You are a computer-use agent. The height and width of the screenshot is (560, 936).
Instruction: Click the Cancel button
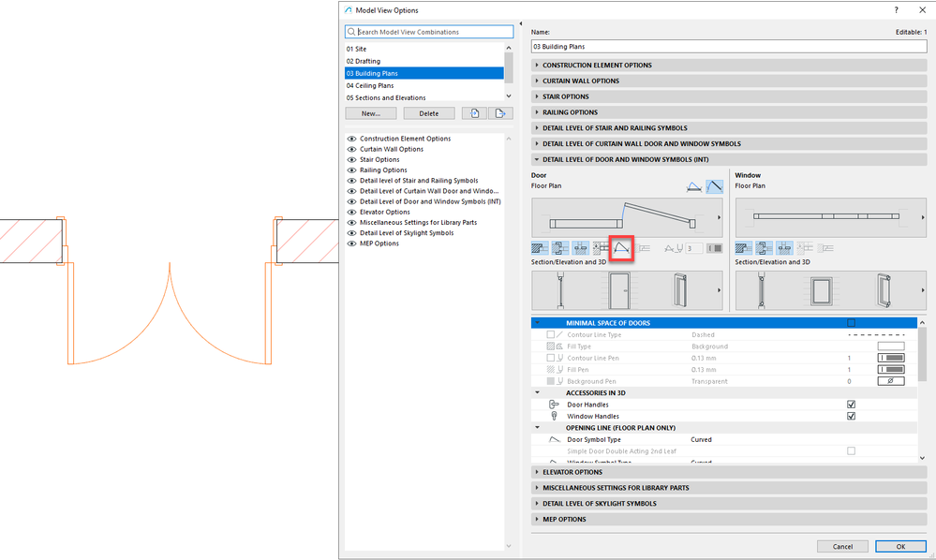coord(842,546)
